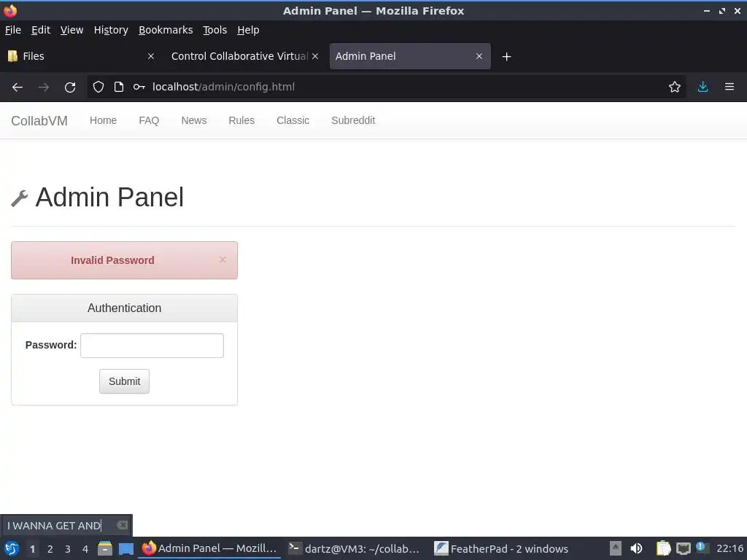The width and height of the screenshot is (747, 560).
Task: Open the file manager from taskbar
Action: 104,548
